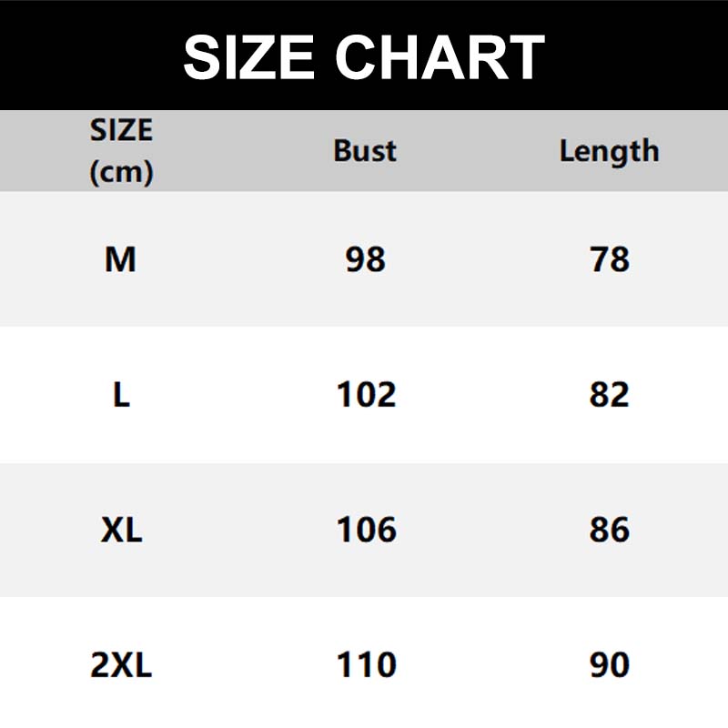
Task: Click the 2XL size label
Action: 121,665
